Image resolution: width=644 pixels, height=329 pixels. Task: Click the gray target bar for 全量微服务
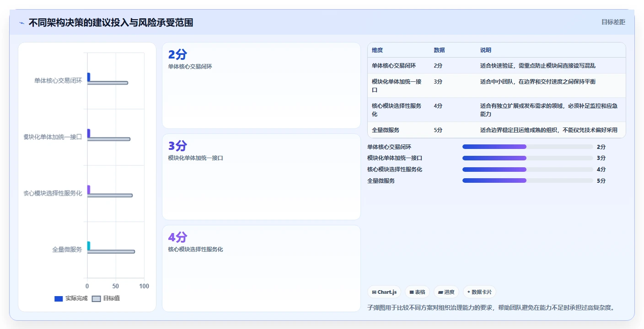coord(111,252)
